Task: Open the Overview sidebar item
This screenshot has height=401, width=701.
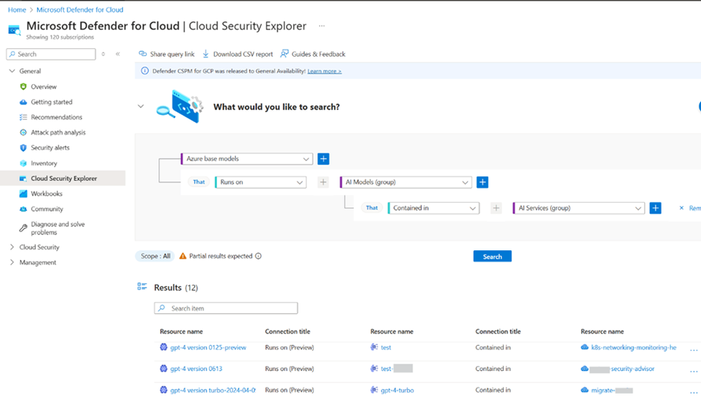Action: pos(43,87)
